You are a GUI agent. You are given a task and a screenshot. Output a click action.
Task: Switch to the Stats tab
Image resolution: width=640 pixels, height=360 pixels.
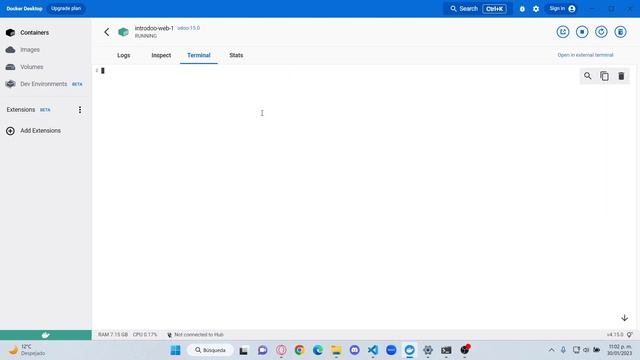[236, 55]
